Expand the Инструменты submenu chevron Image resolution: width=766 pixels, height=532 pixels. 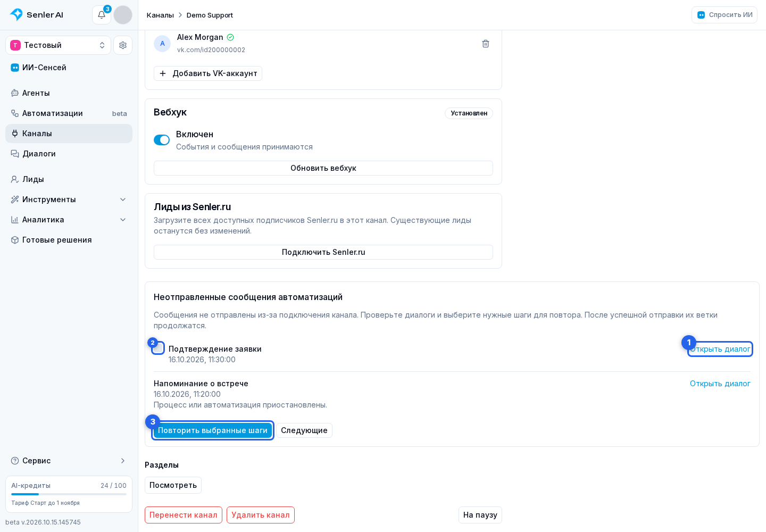(x=123, y=199)
